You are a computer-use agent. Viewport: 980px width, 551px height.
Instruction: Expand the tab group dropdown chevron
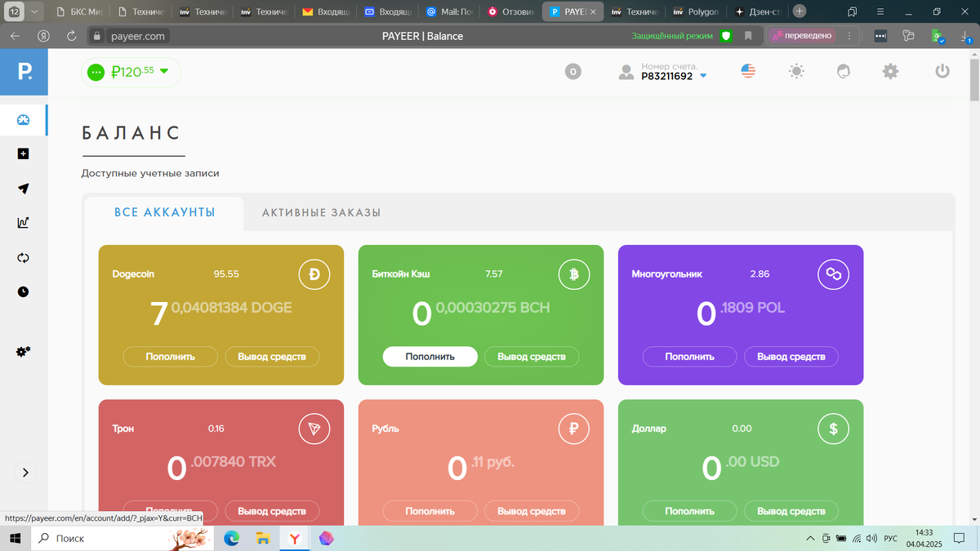[34, 11]
